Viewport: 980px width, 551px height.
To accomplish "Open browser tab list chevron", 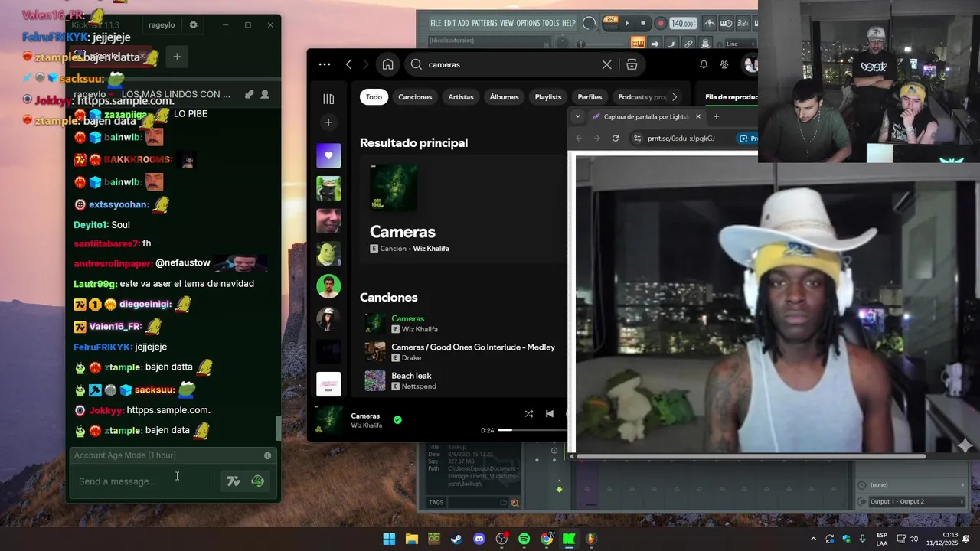I will pyautogui.click(x=577, y=116).
